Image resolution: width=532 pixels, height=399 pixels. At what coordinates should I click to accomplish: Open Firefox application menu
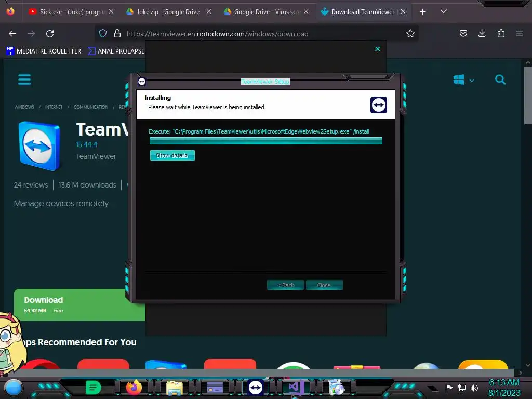click(x=519, y=33)
